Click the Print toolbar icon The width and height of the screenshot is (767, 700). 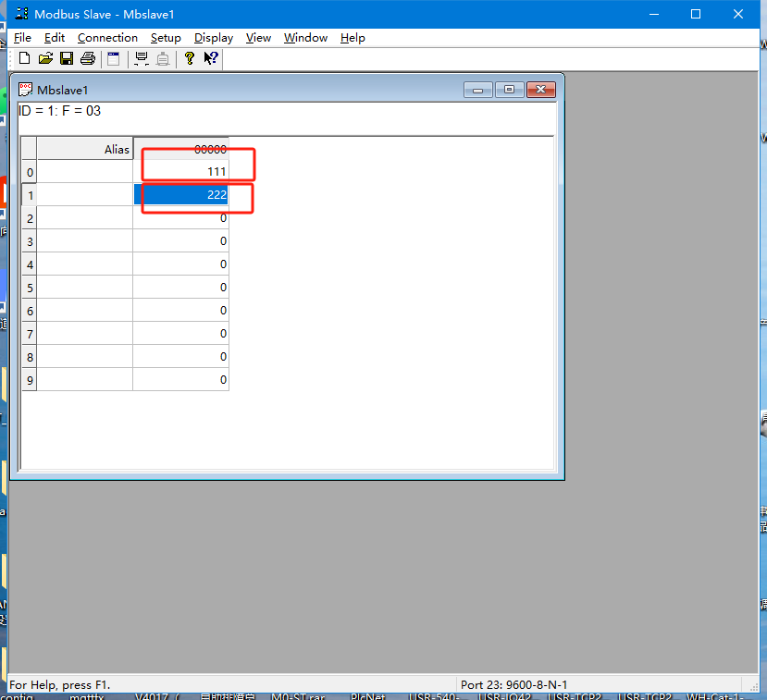(x=88, y=58)
